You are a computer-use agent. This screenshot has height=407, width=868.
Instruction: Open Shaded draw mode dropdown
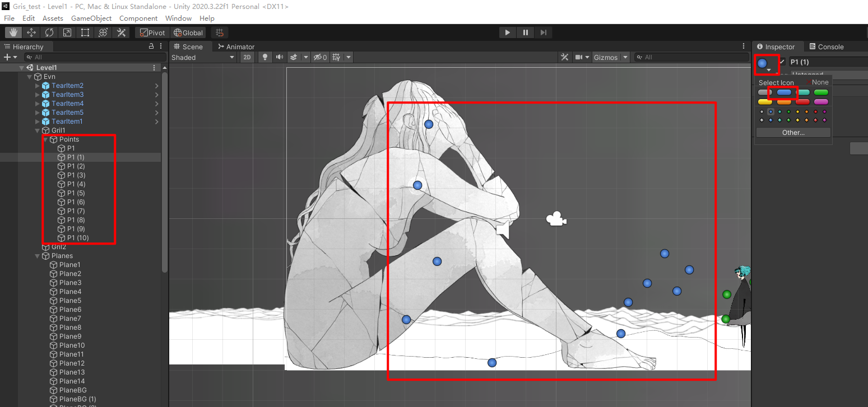(x=203, y=57)
